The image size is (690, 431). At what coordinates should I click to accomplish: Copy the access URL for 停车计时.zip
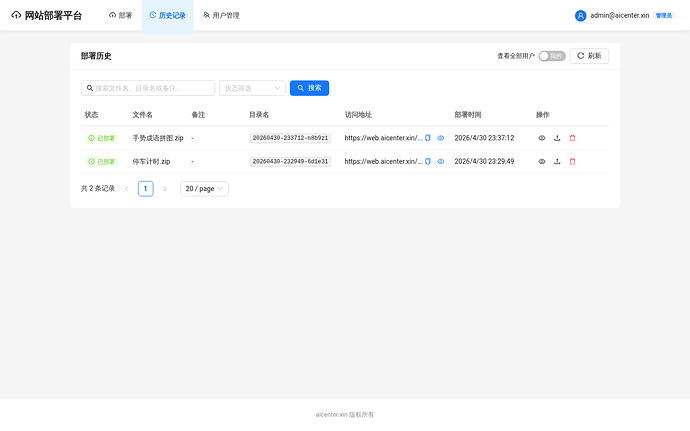pos(427,162)
